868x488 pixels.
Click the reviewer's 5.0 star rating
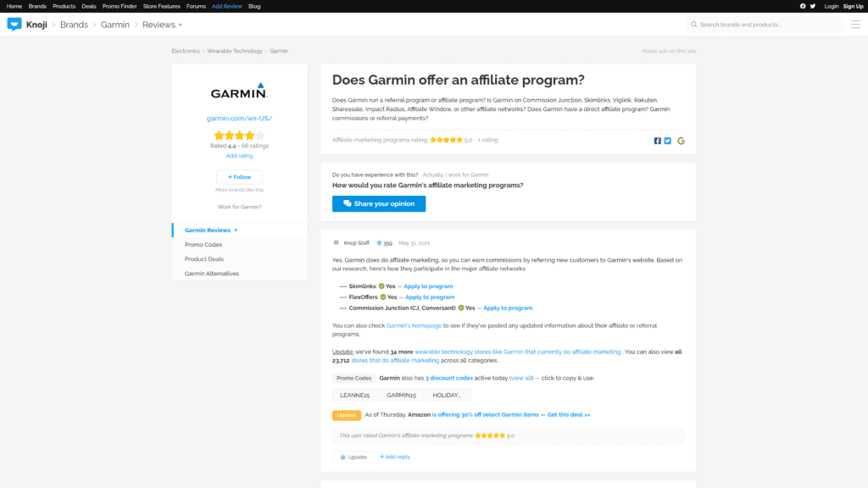point(490,435)
